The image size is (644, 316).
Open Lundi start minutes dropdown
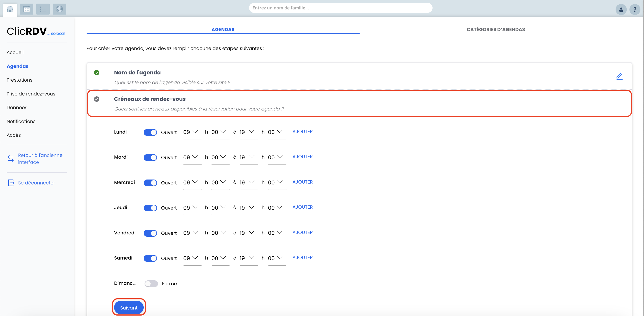point(220,132)
